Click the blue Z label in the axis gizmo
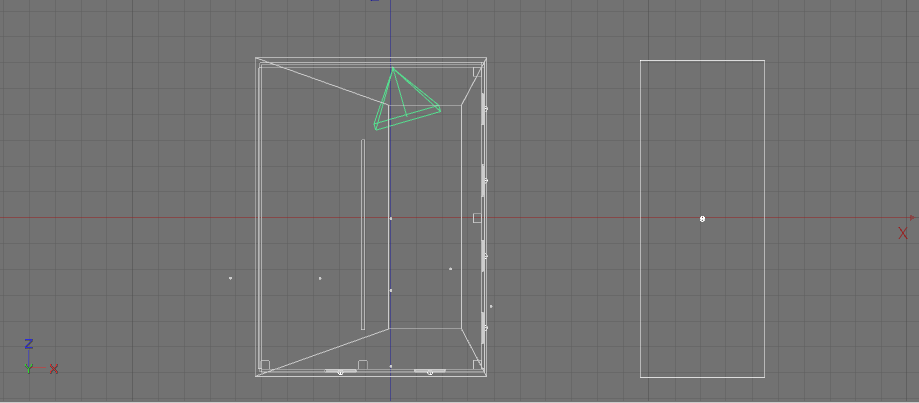Viewport: 919px width, 403px height. click(x=28, y=344)
